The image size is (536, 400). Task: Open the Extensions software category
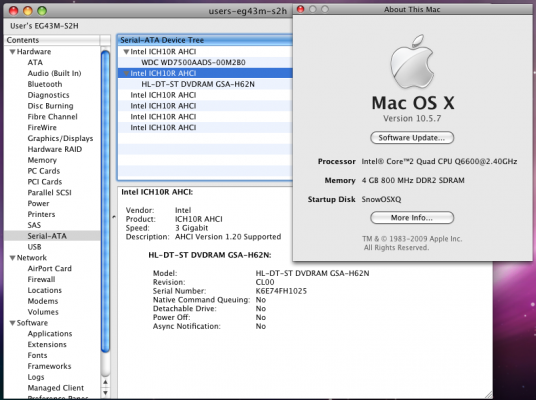point(47,345)
